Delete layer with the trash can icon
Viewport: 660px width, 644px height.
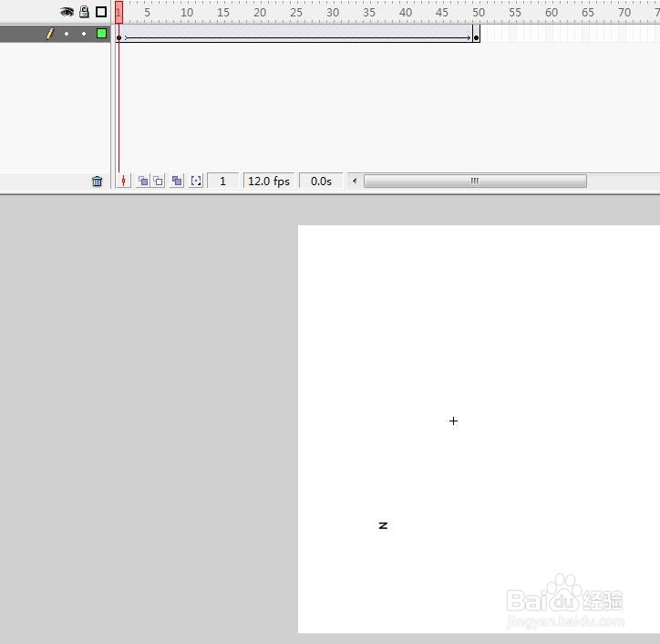[x=97, y=182]
